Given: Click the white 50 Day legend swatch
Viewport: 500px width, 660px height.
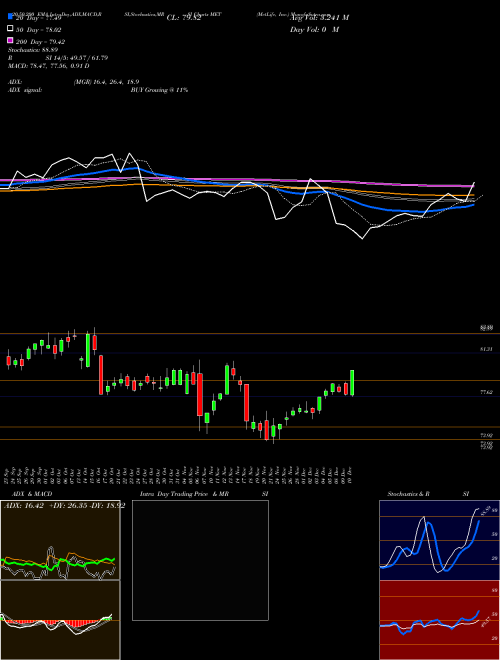Looking at the screenshot, I should (10, 29).
